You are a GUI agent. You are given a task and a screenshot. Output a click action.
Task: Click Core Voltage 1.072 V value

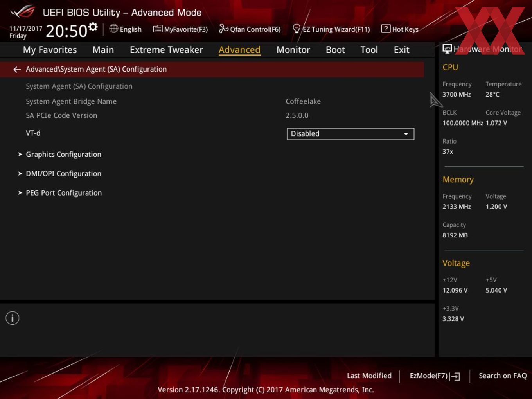(496, 123)
